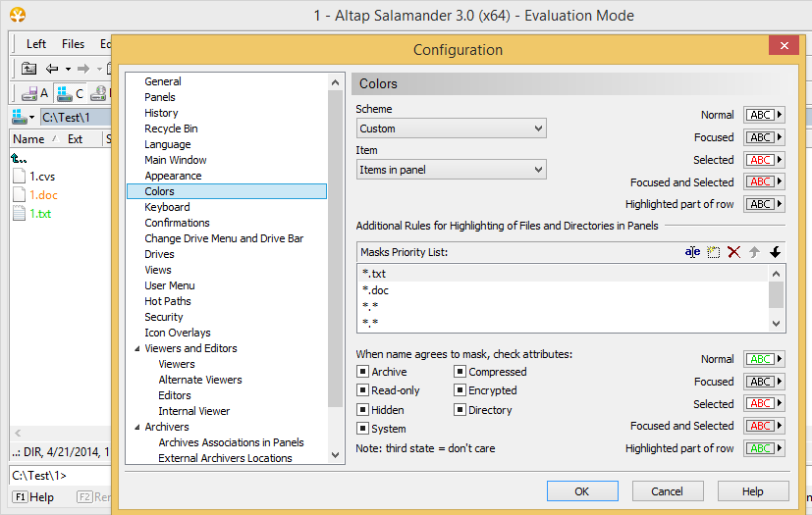Collapse the Viewers and Editors tree node
This screenshot has height=515, width=812.
pos(137,349)
